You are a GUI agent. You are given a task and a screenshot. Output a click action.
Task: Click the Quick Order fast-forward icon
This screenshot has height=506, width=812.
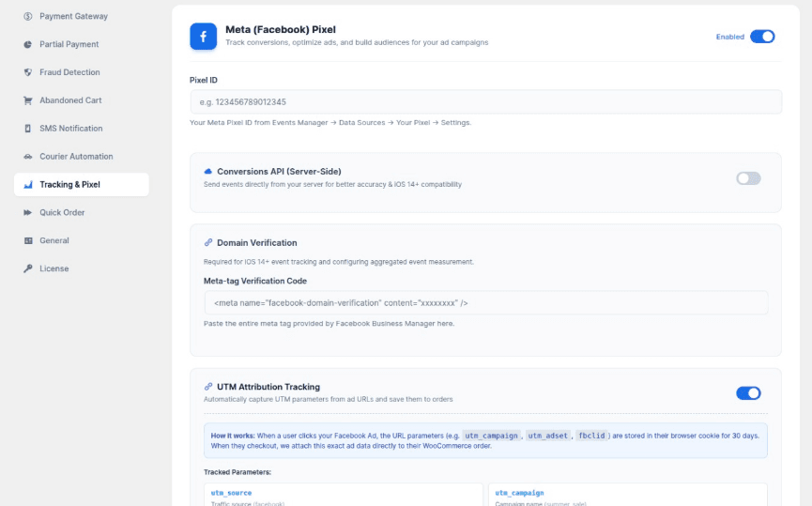click(27, 212)
